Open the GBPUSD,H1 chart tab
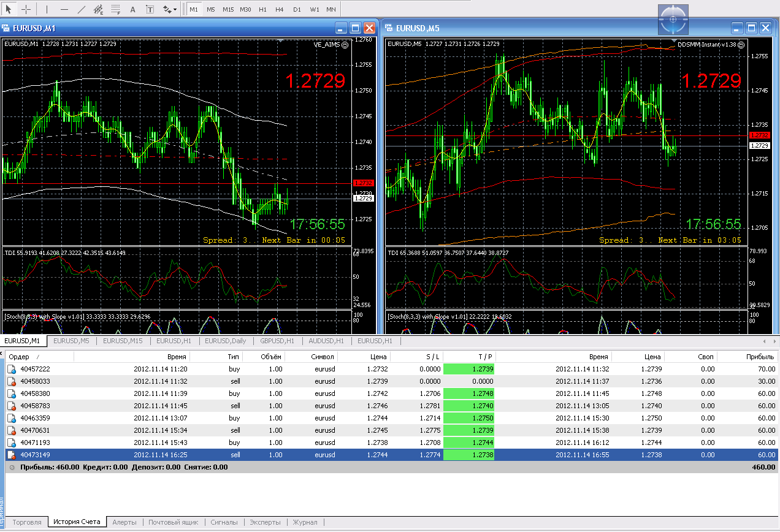Viewport: 780px width, 532px height. pyautogui.click(x=277, y=341)
